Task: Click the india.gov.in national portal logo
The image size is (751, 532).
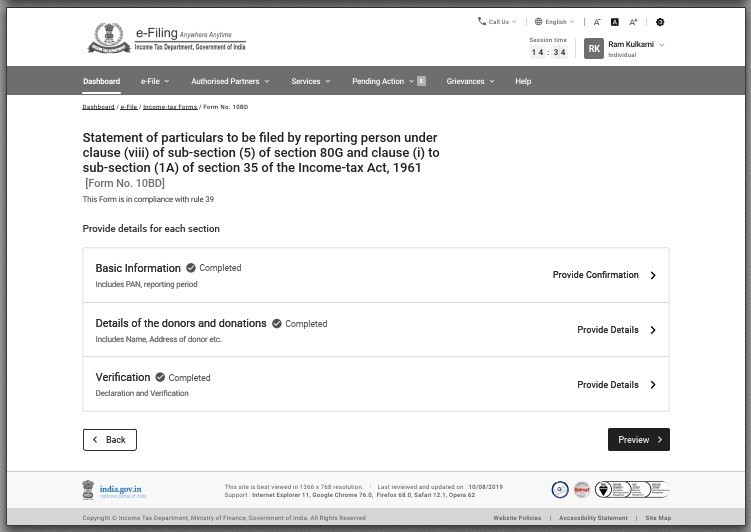Action: point(114,490)
